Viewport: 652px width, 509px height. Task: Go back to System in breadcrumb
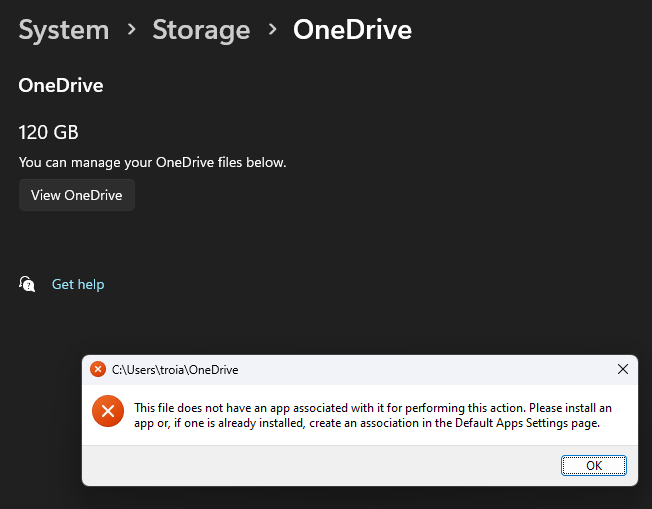pos(64,30)
